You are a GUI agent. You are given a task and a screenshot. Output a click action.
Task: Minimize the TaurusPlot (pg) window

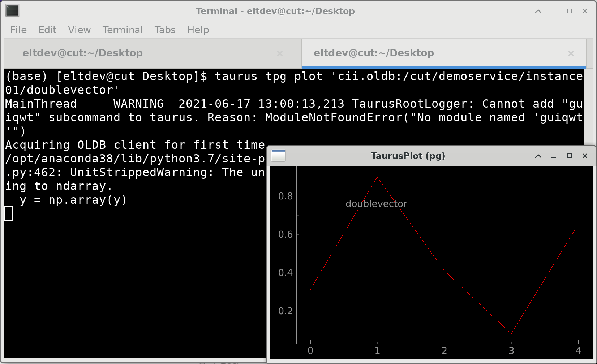(554, 156)
